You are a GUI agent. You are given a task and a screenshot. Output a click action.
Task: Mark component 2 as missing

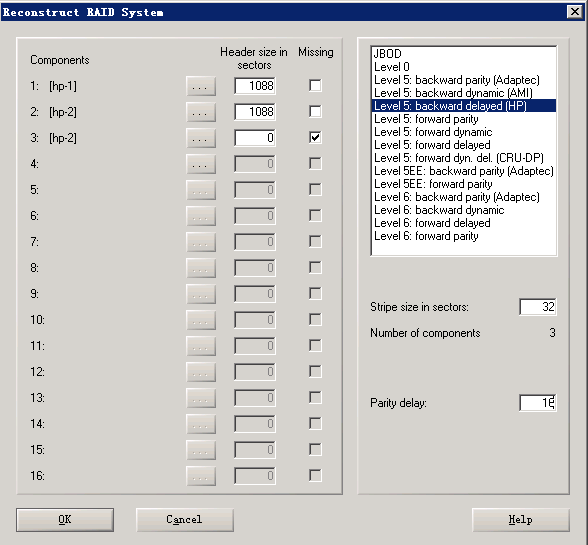click(315, 111)
